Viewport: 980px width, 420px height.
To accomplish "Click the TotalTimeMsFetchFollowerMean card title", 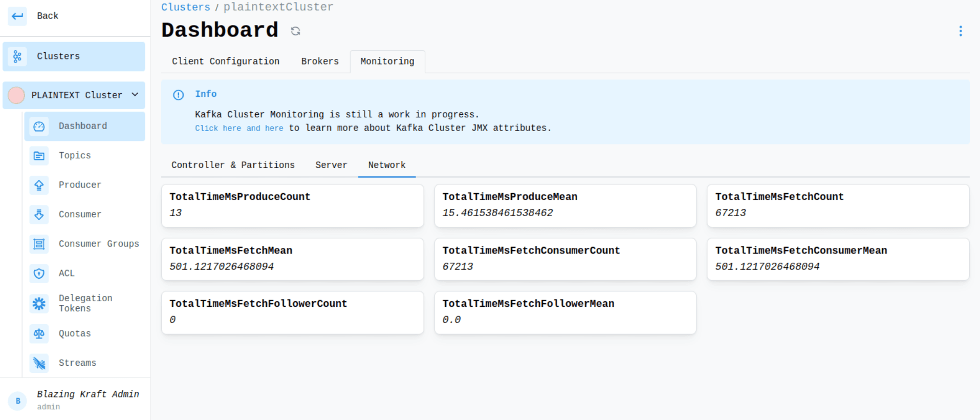I will [x=528, y=304].
